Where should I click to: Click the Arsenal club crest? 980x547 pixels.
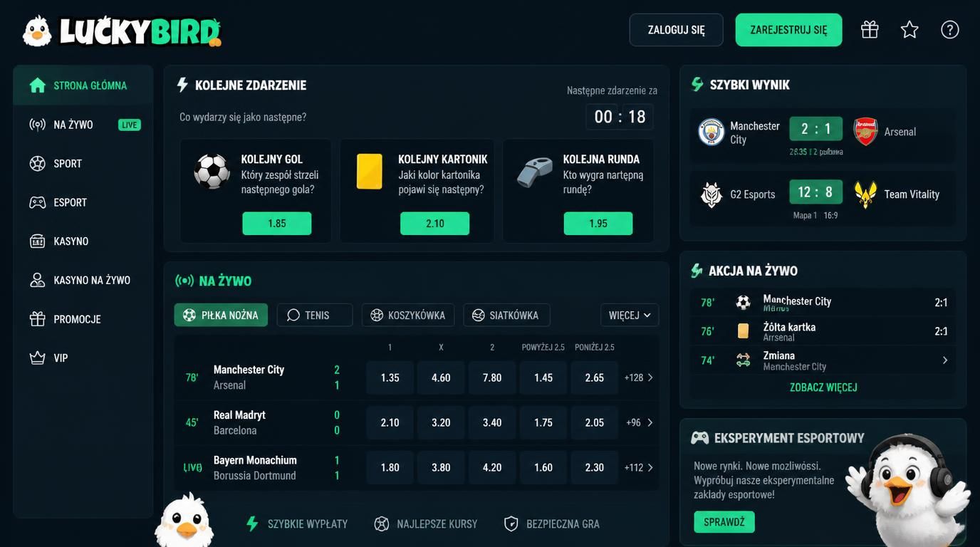point(865,132)
